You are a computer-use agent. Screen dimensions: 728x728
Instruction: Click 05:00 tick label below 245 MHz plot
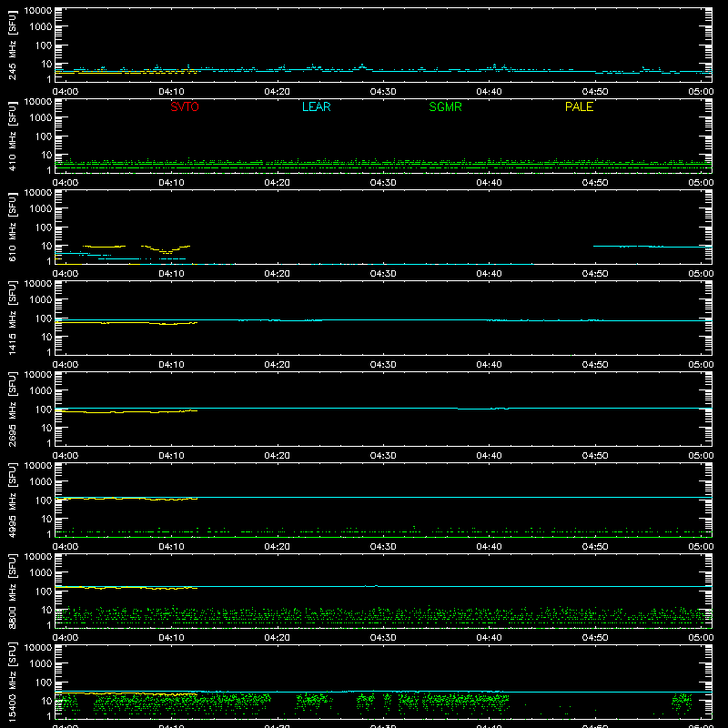pyautogui.click(x=701, y=92)
